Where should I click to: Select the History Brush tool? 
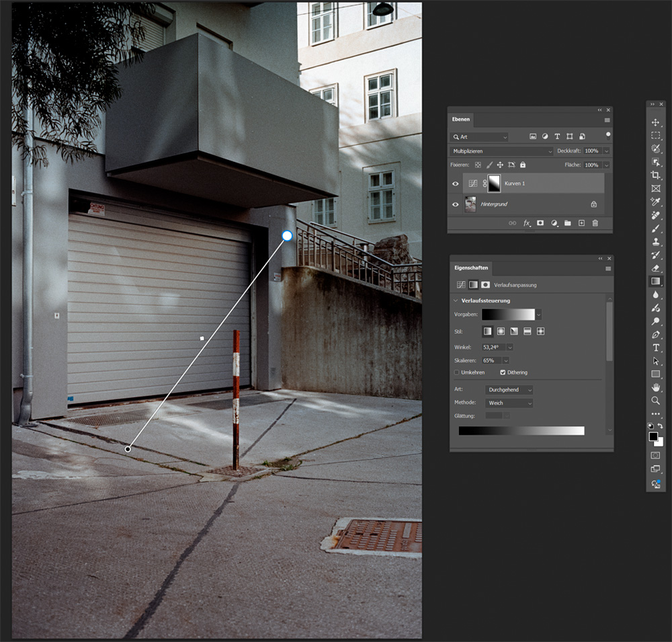655,255
